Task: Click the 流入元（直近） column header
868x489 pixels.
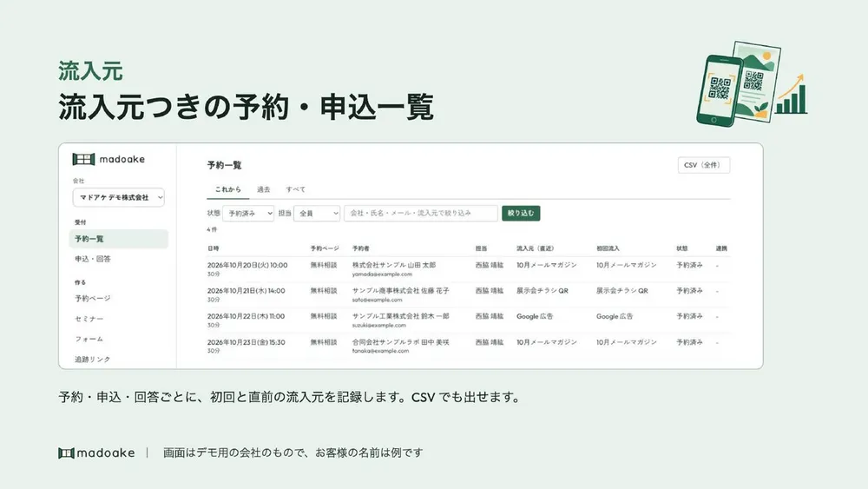Action: [x=536, y=248]
